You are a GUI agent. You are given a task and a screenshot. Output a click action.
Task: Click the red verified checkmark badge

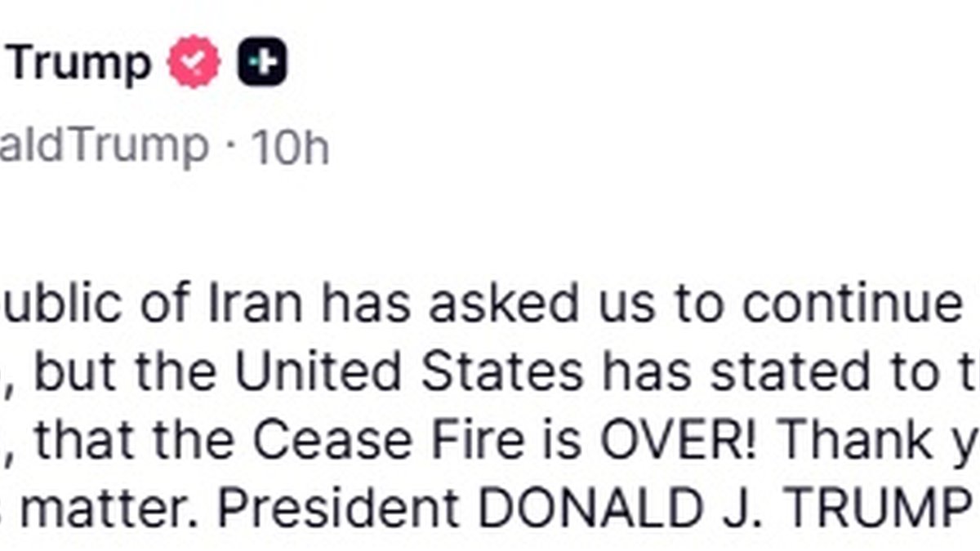pyautogui.click(x=194, y=62)
